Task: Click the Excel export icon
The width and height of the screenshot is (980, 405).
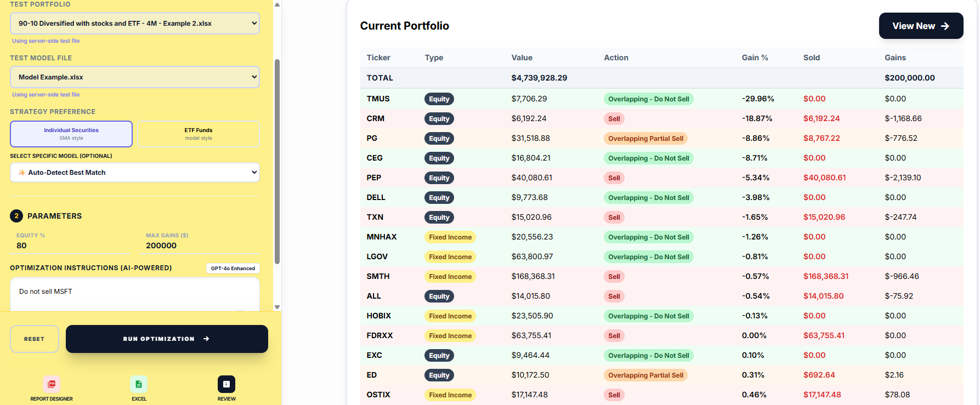Action: pyautogui.click(x=139, y=384)
